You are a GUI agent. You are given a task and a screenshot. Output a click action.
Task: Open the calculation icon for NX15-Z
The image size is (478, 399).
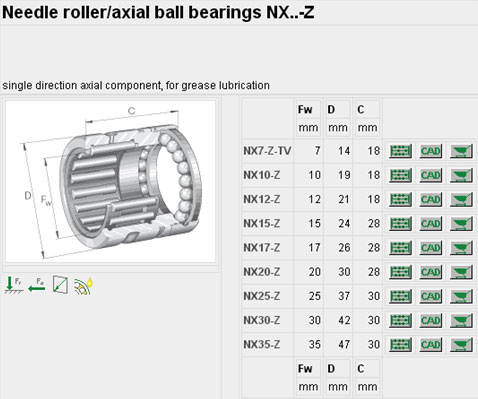click(401, 224)
